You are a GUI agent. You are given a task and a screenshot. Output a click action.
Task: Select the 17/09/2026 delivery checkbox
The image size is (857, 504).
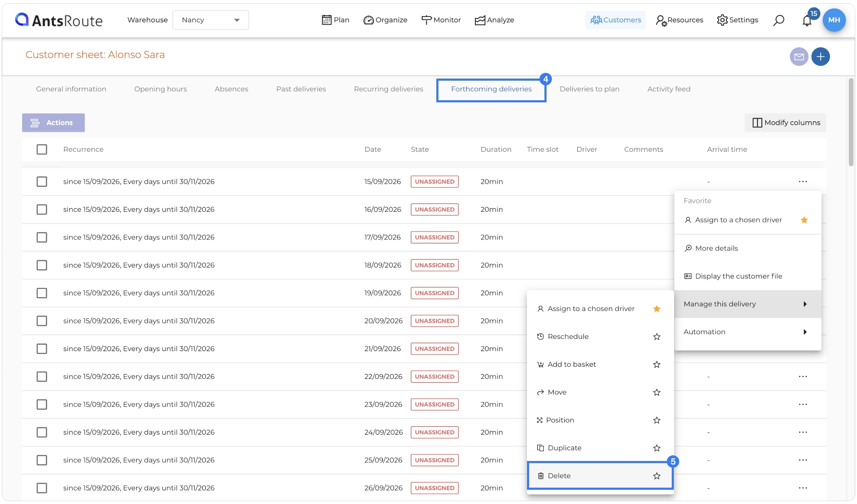click(x=42, y=237)
